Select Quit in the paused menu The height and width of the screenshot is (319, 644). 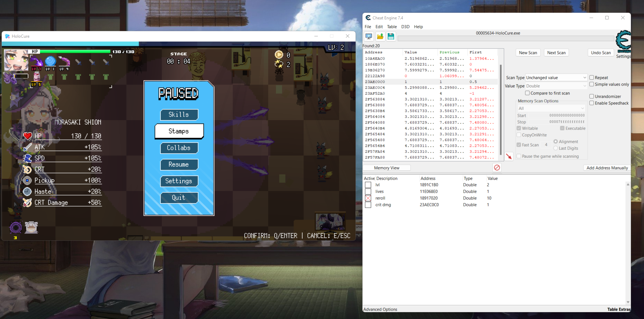[x=179, y=198]
